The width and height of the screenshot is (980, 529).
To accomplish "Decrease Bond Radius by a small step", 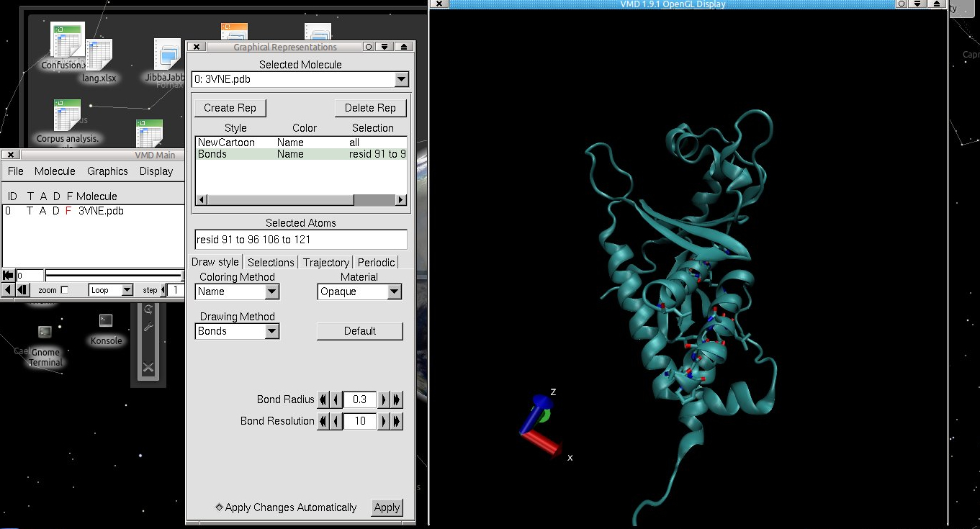I will point(336,399).
